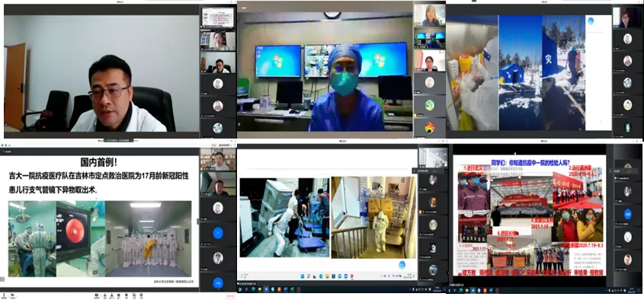Click blue round badge on white slide beside snow photos
The image size is (644, 300).
(x=591, y=21)
